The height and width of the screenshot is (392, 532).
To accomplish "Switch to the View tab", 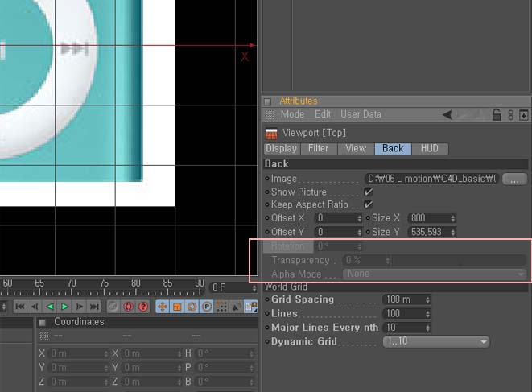I will click(356, 149).
